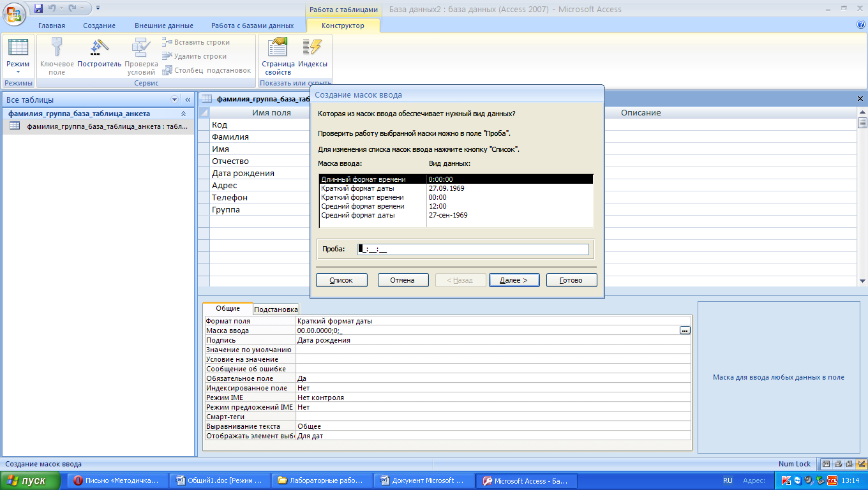Viewport: 868px width, 490px height.
Task: Select the Конструктор ribbon tab
Action: coord(343,26)
